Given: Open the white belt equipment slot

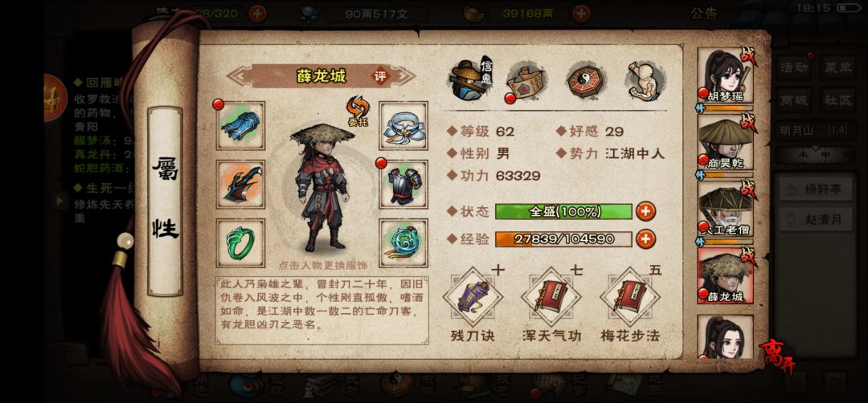Looking at the screenshot, I should (x=403, y=125).
